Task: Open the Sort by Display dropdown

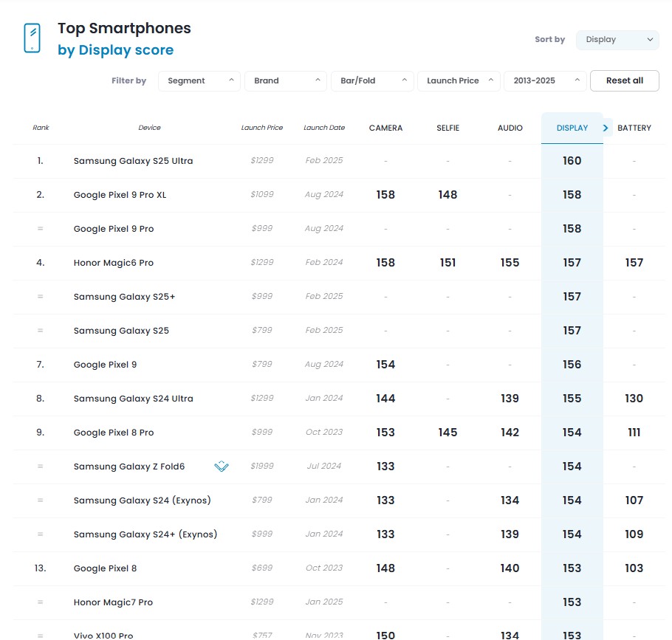Action: click(x=617, y=40)
